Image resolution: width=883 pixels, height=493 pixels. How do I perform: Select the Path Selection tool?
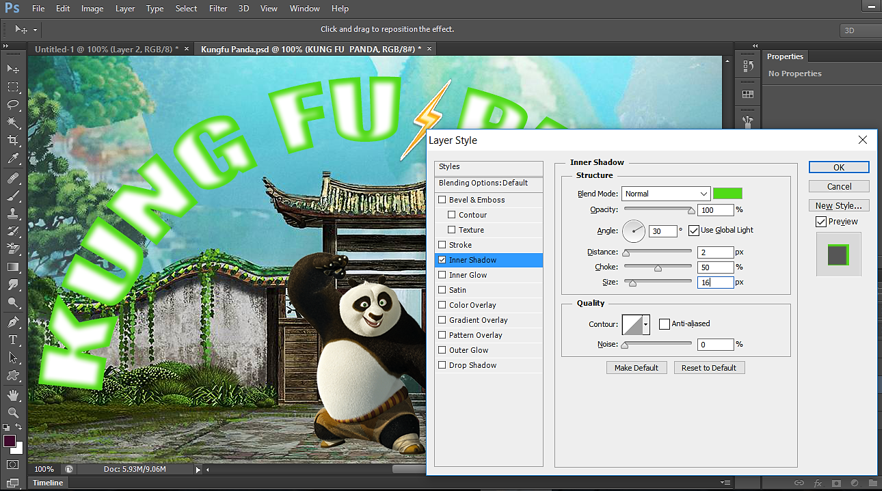click(13, 358)
